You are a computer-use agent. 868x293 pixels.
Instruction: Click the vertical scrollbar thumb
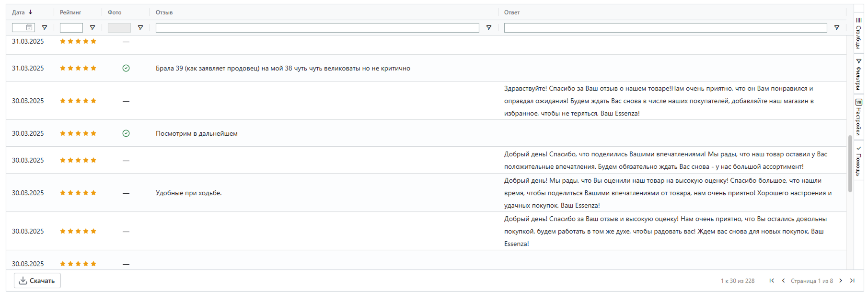(x=850, y=163)
